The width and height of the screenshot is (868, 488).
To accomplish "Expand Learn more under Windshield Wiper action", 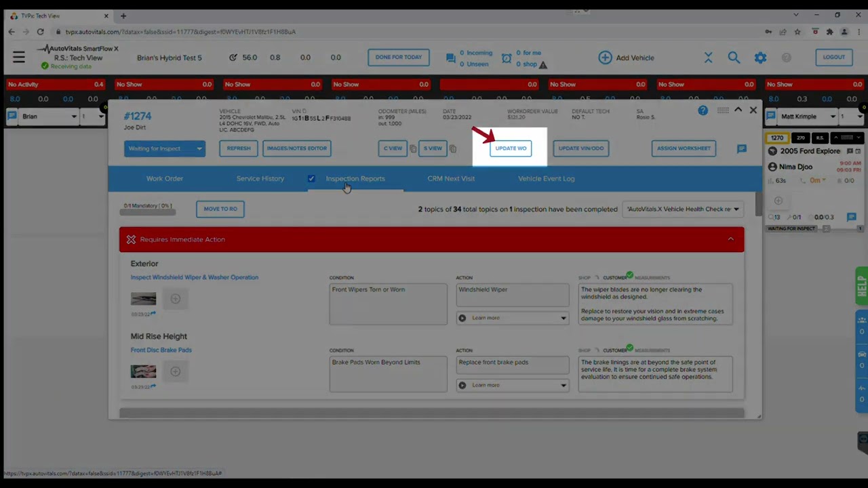I will click(513, 318).
